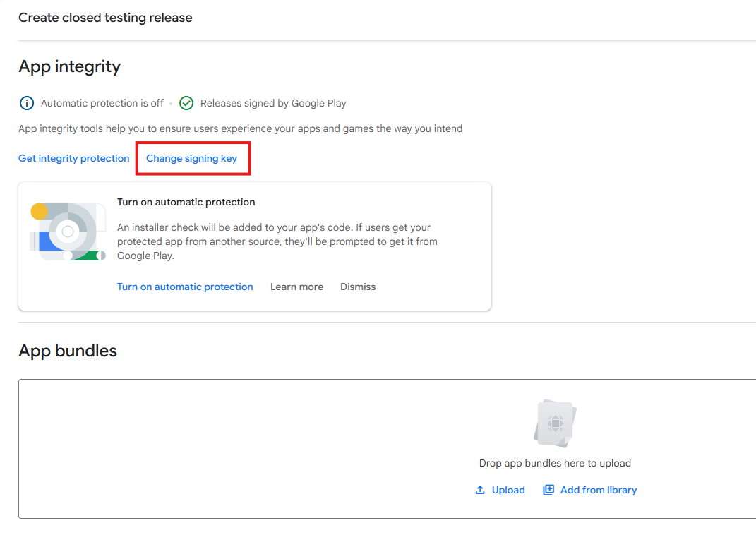Click the 'Drop app bundles here to upload' text
Screen dimensions: 756x535
pos(555,463)
